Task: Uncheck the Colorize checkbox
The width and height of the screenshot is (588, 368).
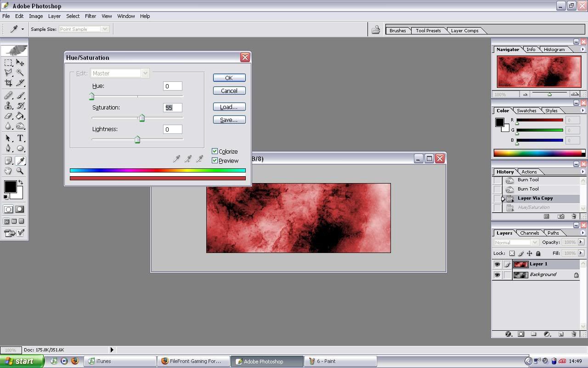Action: [215, 151]
